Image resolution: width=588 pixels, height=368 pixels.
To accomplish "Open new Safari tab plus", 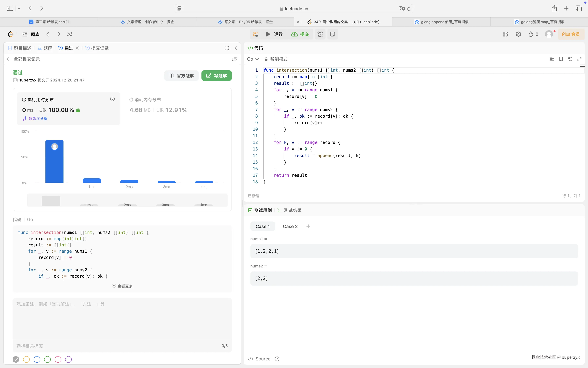I will (566, 9).
